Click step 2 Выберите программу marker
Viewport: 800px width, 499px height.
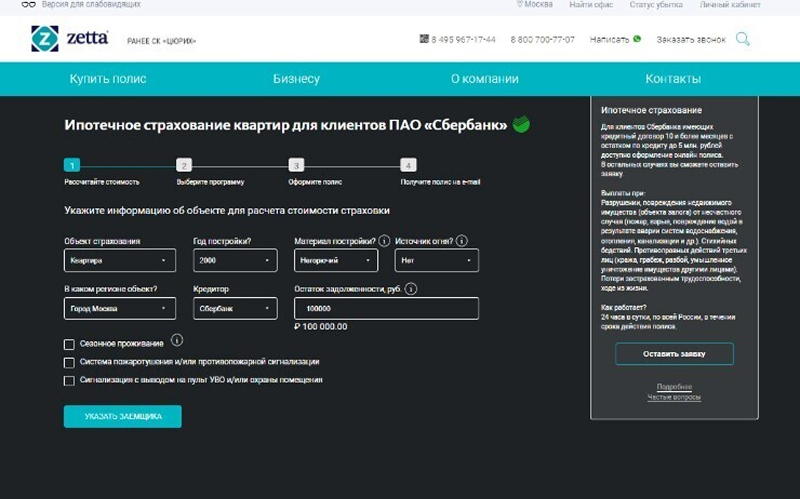pyautogui.click(x=184, y=165)
